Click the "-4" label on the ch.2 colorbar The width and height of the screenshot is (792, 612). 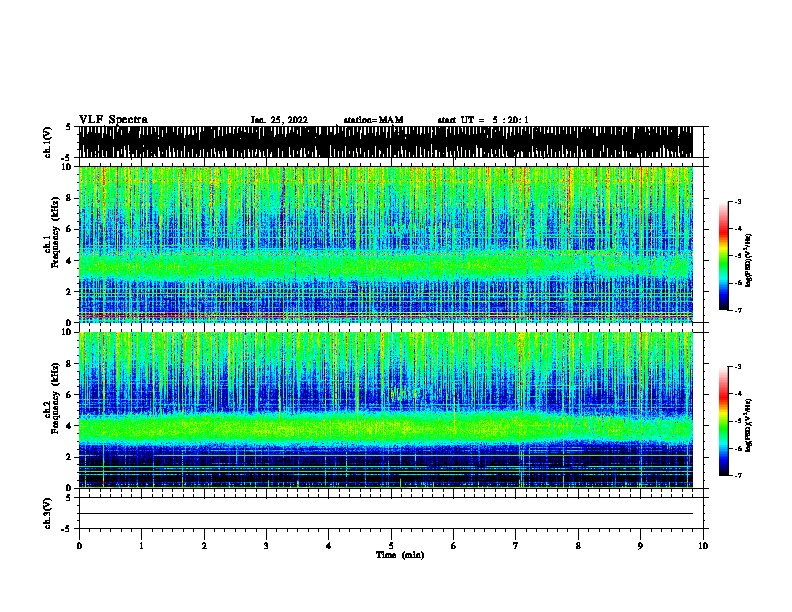[737, 393]
